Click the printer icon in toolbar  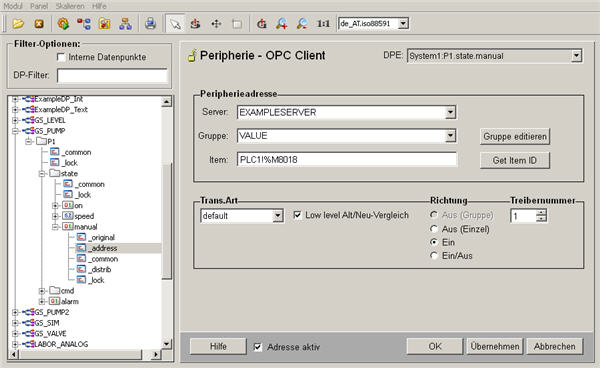click(150, 24)
